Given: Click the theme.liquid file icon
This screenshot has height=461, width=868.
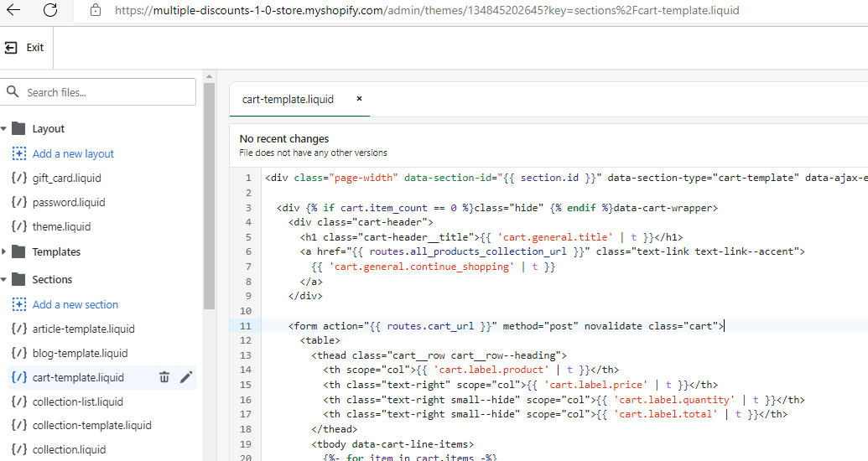Looking at the screenshot, I should pyautogui.click(x=18, y=226).
